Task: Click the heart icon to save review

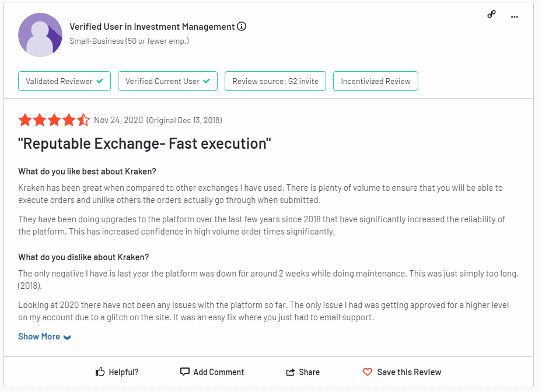Action: [368, 372]
